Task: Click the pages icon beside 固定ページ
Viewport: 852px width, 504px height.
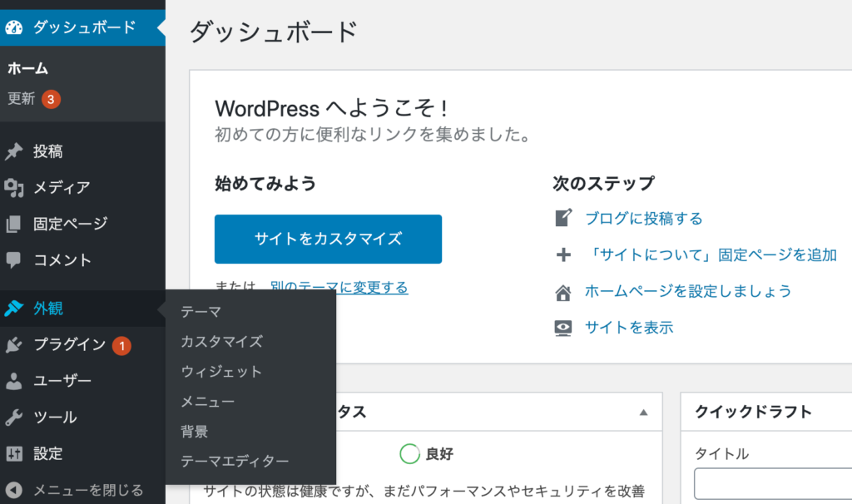Action: [14, 224]
